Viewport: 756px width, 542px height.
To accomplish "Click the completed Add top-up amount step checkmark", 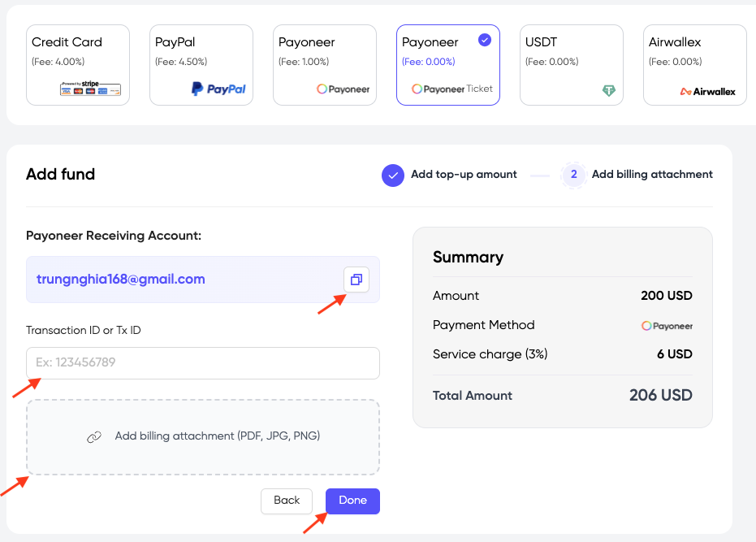I will point(392,175).
